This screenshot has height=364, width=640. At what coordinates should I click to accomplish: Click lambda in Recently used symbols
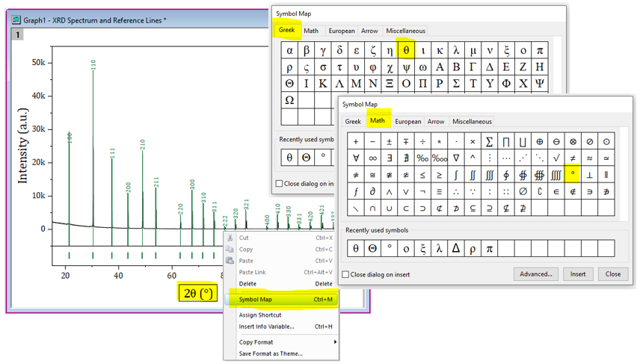tap(438, 248)
